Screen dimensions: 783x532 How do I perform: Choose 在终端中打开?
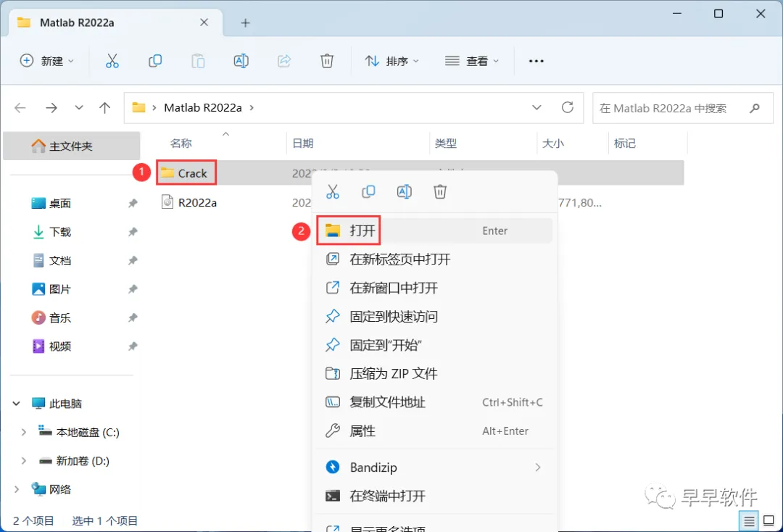pos(434,496)
